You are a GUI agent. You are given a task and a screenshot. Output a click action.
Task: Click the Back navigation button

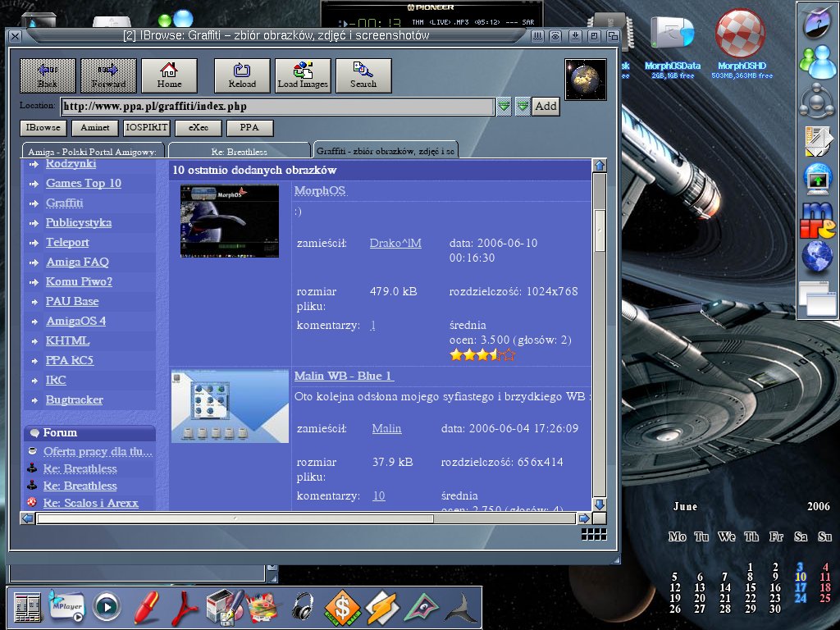tap(48, 75)
